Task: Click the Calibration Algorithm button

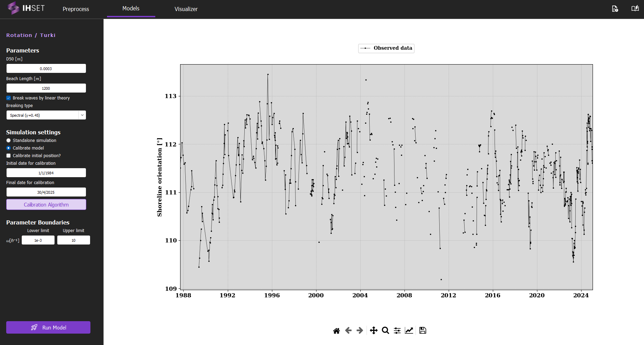Action: coord(46,204)
